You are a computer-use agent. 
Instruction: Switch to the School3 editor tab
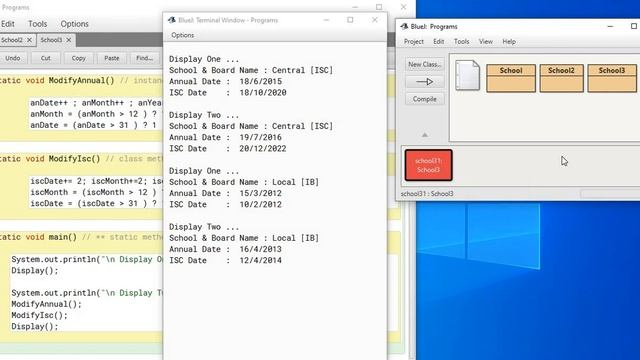[x=51, y=40]
